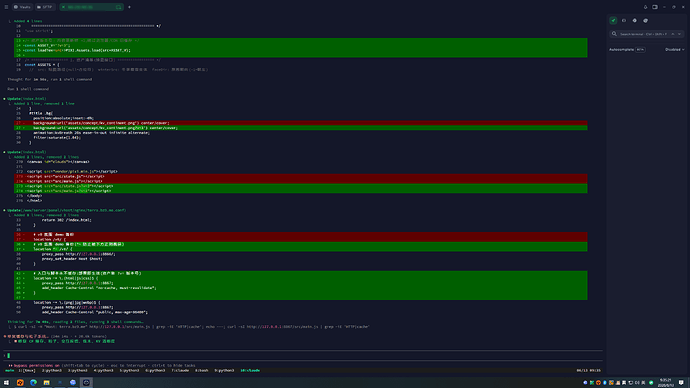This screenshot has width=690, height=388.
Task: Click the green system tray icon
Action: coord(651,383)
